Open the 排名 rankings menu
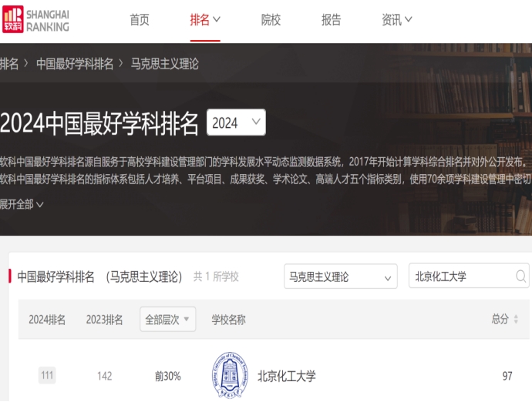The image size is (532, 402). tap(205, 20)
